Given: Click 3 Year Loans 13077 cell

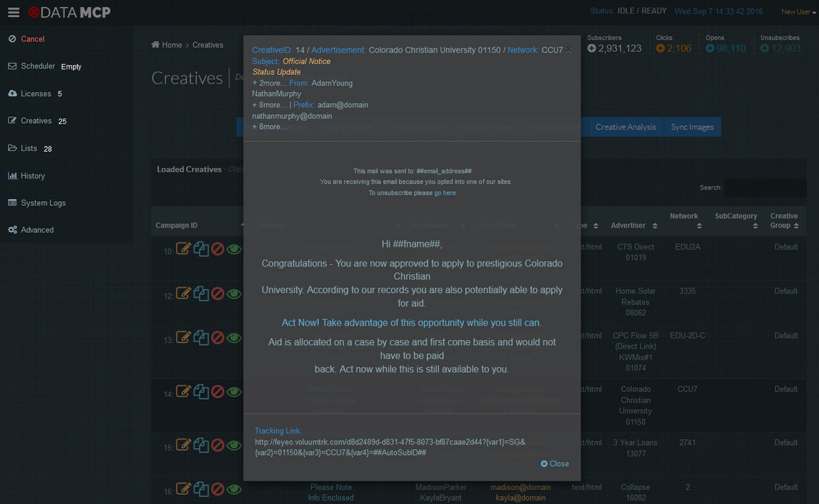Looking at the screenshot, I should pos(635,448).
